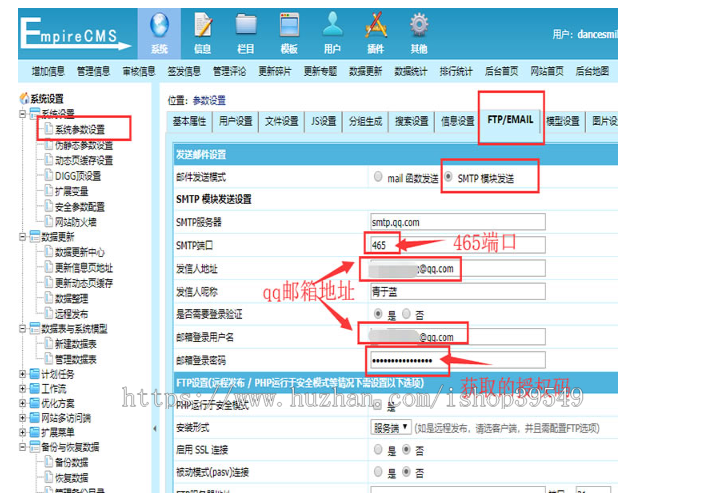Image resolution: width=706 pixels, height=497 pixels.
Task: Open the 增加信息 shortcut link
Action: pos(48,71)
